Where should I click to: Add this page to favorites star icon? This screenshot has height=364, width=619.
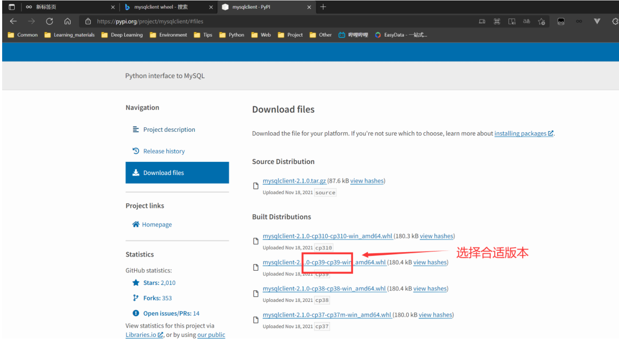coord(541,21)
